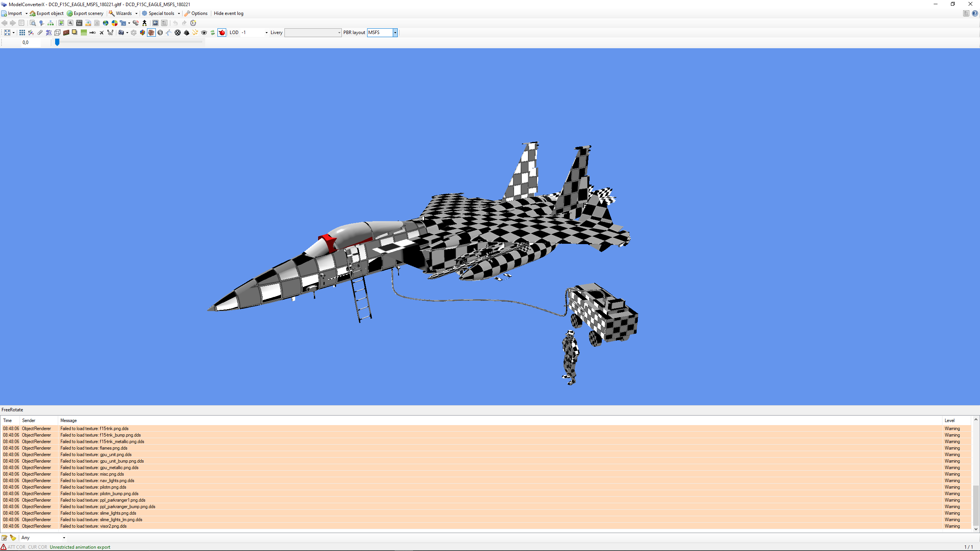This screenshot has height=551, width=980.
Task: Click the clock icon in top toolbar
Action: [193, 23]
